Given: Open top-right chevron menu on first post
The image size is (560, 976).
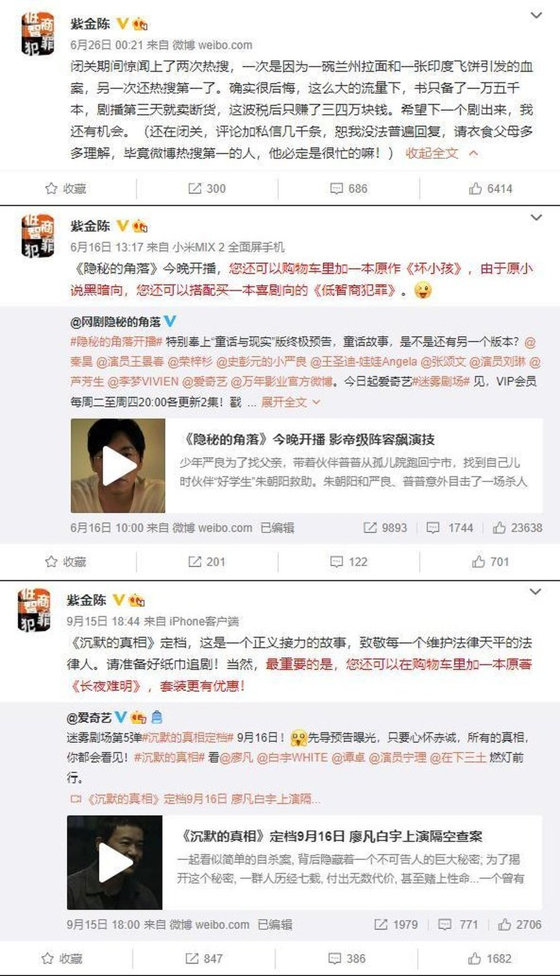Looking at the screenshot, I should coord(536,16).
